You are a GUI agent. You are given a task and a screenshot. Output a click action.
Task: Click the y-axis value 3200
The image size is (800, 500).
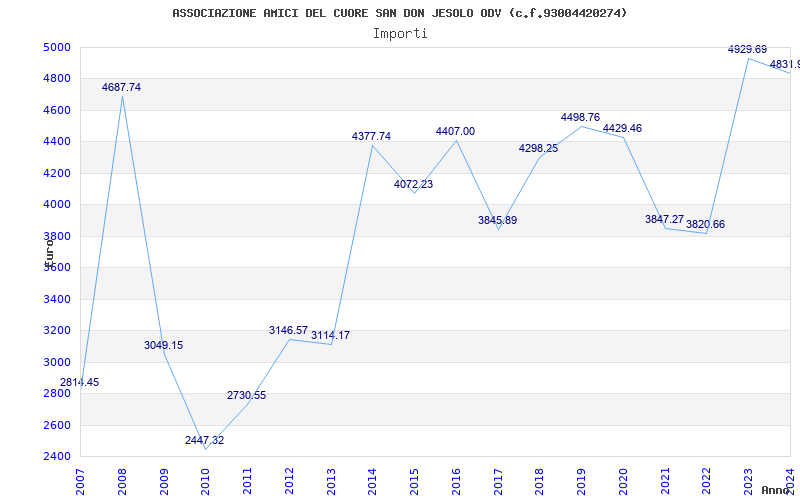[58, 331]
